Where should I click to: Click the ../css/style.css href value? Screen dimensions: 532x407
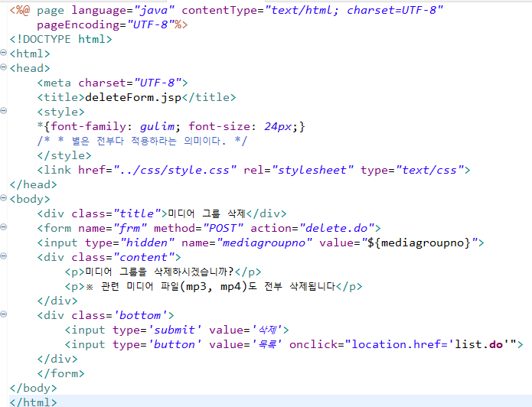(x=175, y=171)
